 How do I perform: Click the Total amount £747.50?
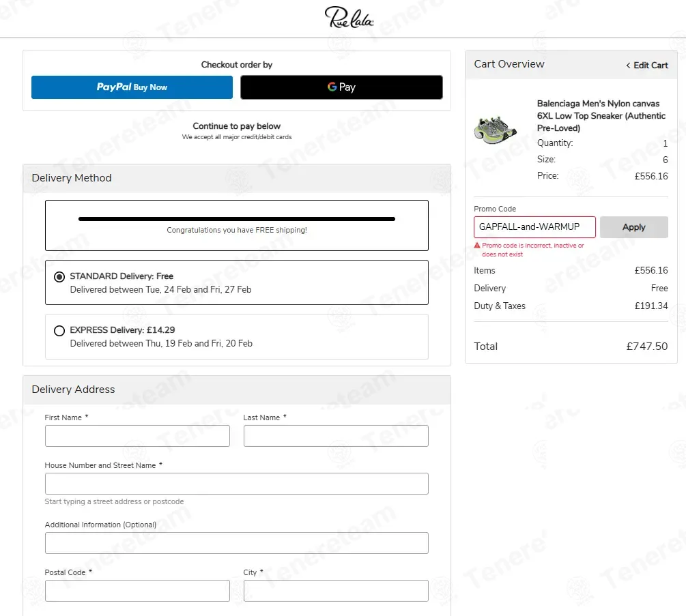click(x=646, y=347)
